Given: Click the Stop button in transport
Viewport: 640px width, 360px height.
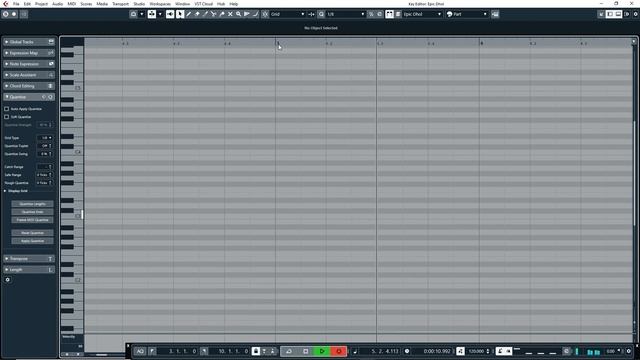Looking at the screenshot, I should click(x=305, y=351).
